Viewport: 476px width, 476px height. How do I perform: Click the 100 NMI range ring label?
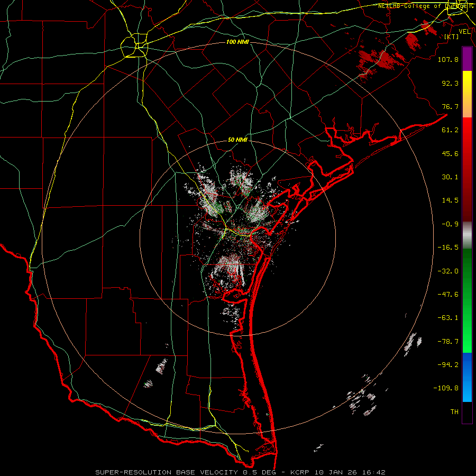coord(237,42)
